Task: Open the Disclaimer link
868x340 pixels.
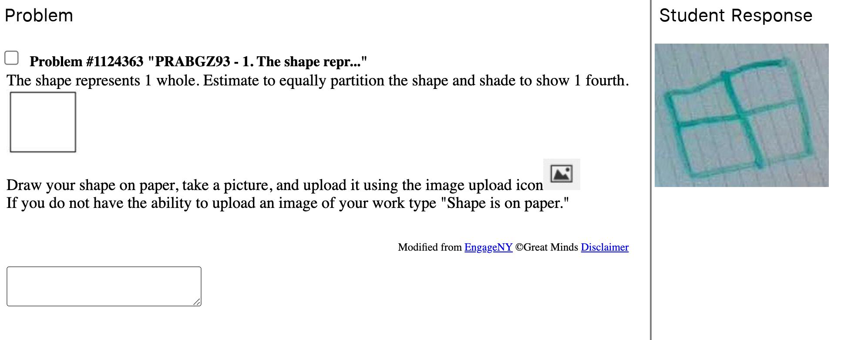Action: (604, 247)
